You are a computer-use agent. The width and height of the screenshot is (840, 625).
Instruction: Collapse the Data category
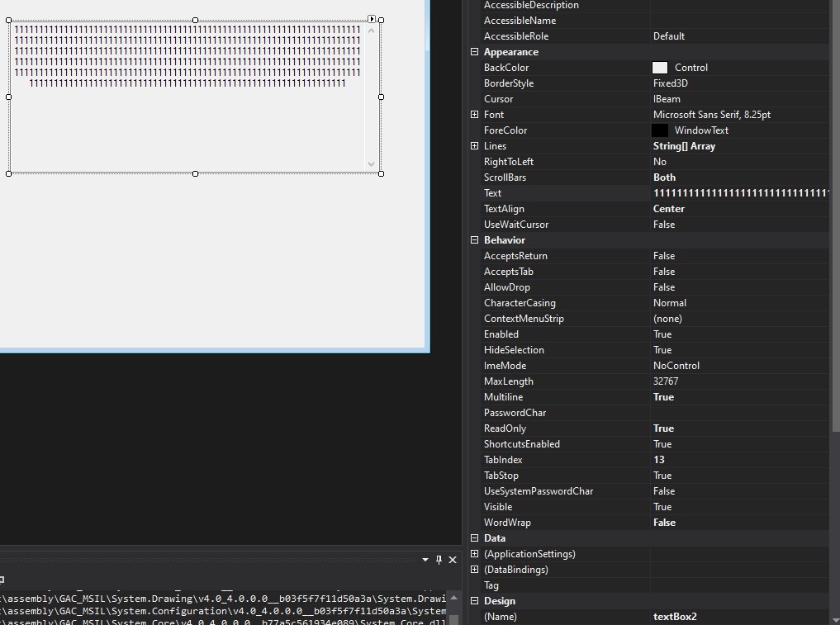474,538
